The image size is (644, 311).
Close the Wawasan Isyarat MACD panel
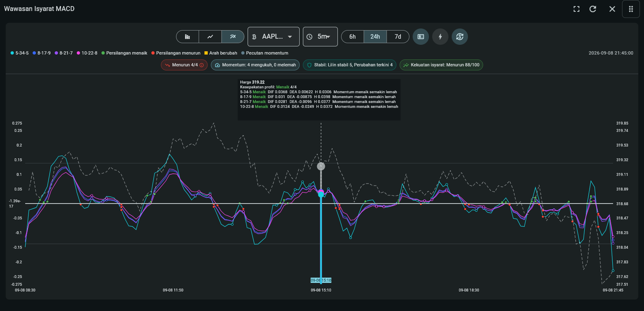[x=612, y=9]
